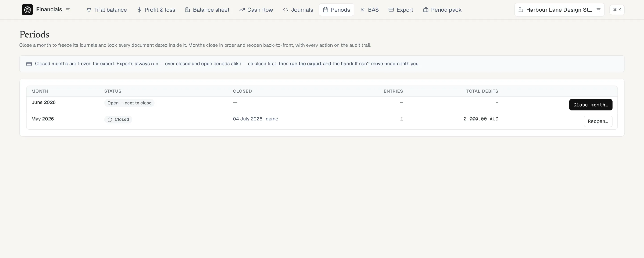The height and width of the screenshot is (258, 644).
Task: Click the briefcase icon beside Period pack
Action: [426, 10]
